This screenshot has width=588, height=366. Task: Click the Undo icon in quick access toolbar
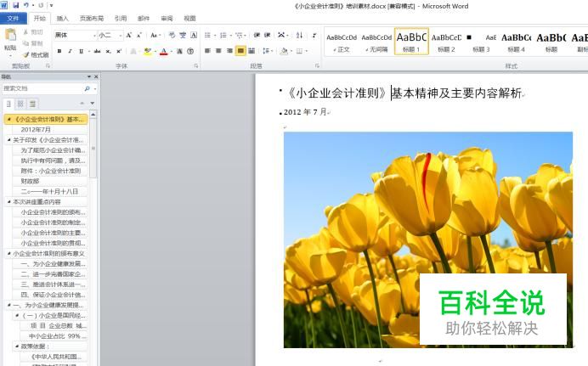click(x=26, y=5)
